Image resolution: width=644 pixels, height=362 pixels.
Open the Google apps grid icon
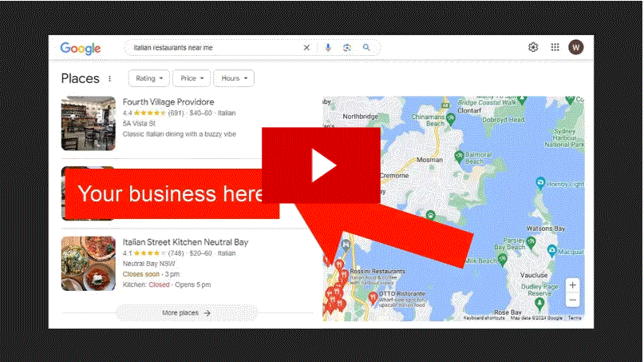pyautogui.click(x=555, y=47)
